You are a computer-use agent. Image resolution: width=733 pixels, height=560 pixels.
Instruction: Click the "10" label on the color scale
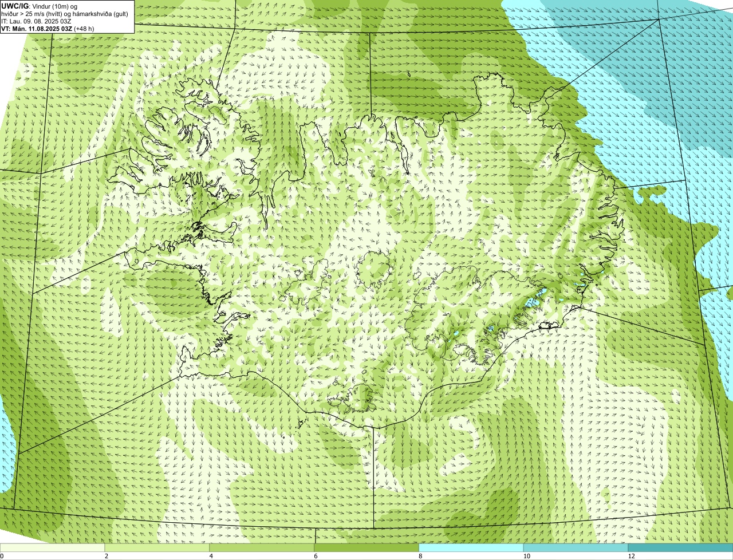[526, 556]
